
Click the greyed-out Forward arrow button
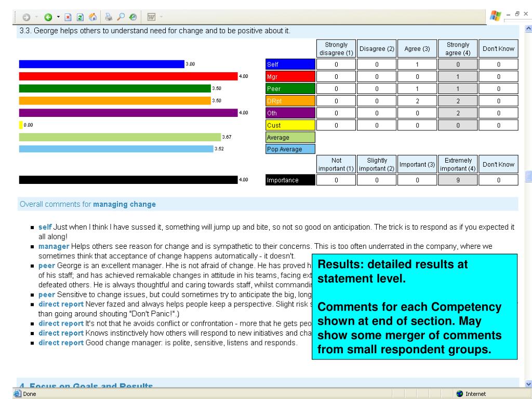(26, 17)
